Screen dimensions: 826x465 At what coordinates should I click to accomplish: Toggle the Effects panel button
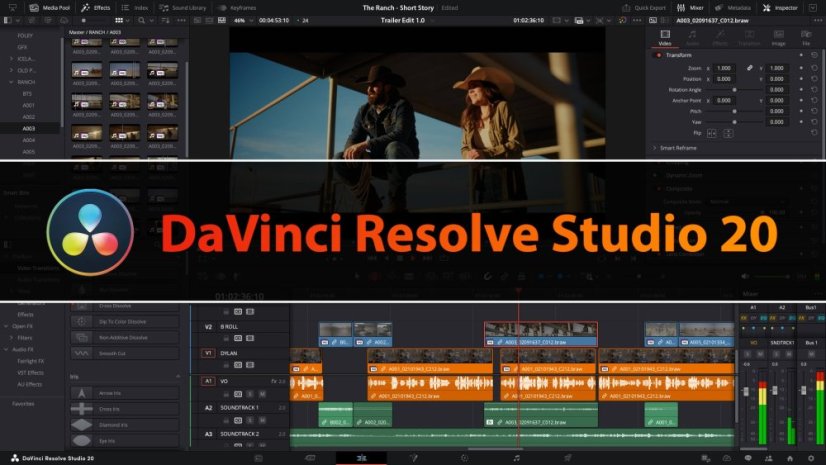[x=95, y=7]
